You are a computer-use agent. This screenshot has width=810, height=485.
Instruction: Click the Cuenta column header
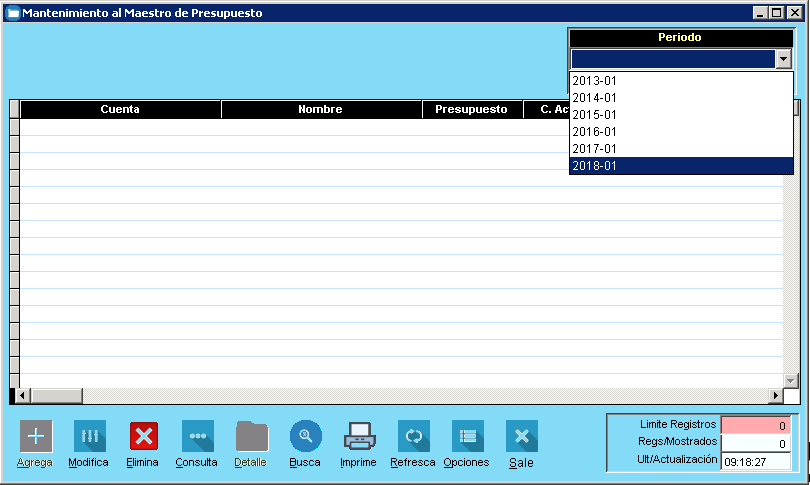120,109
